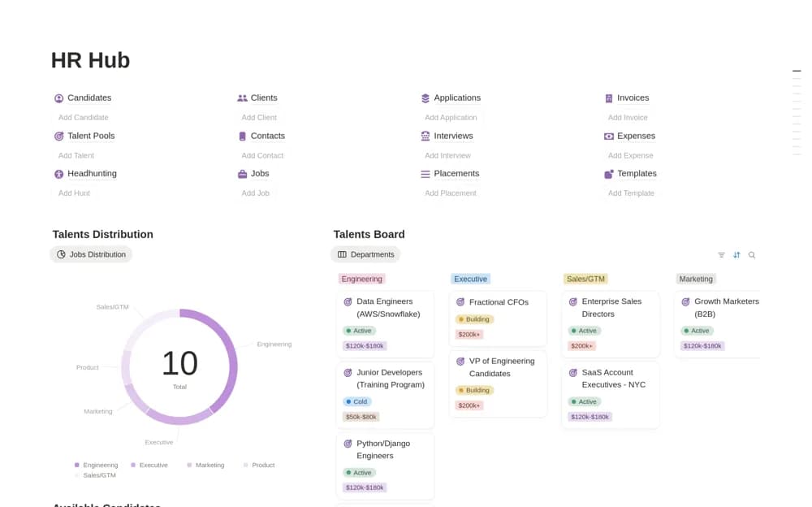Click the Expenses cash icon
Image resolution: width=812 pixels, height=507 pixels.
click(x=608, y=136)
